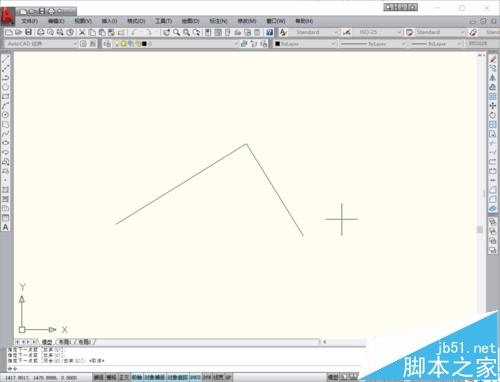Click the Zoom Realtime magnifier icon

(x=176, y=32)
